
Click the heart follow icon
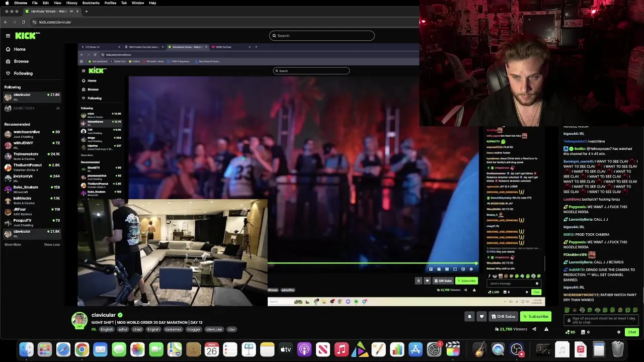click(481, 316)
